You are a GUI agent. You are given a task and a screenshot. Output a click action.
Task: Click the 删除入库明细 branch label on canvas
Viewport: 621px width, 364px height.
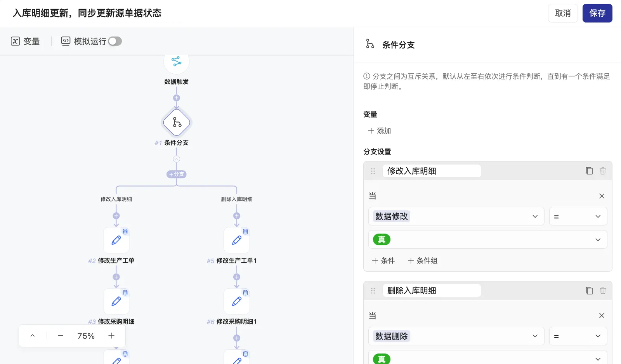237,199
